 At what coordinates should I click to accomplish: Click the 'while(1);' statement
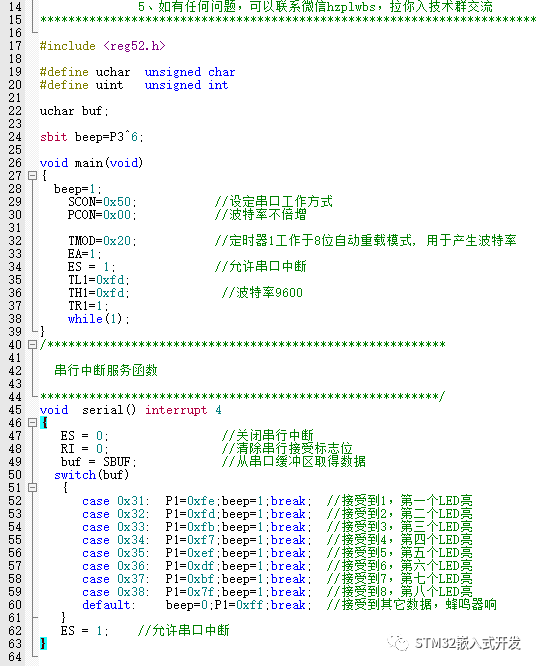pyautogui.click(x=99, y=319)
